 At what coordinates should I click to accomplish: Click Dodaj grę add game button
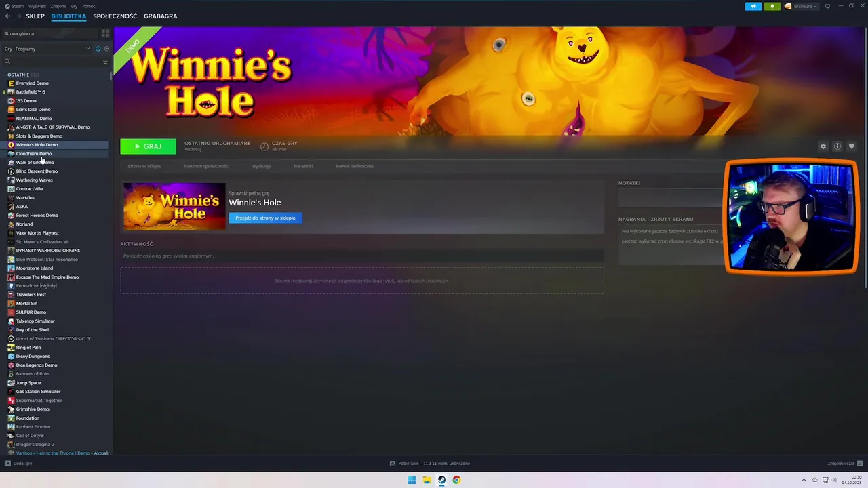click(x=19, y=464)
